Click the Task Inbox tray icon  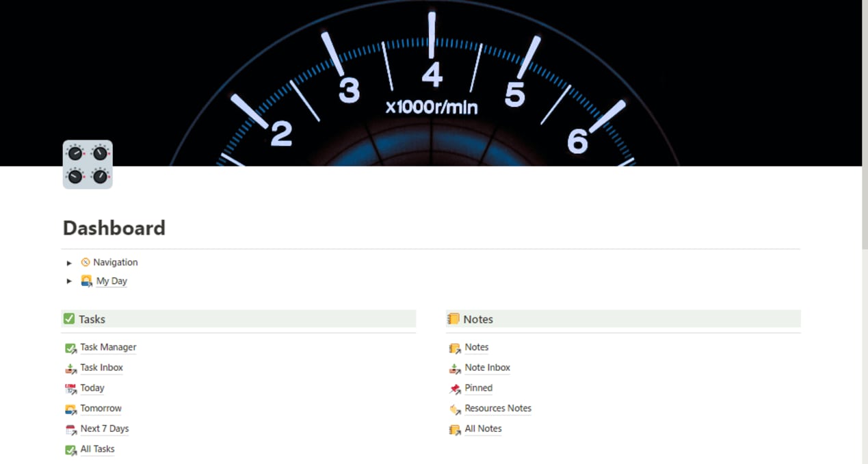coord(70,368)
